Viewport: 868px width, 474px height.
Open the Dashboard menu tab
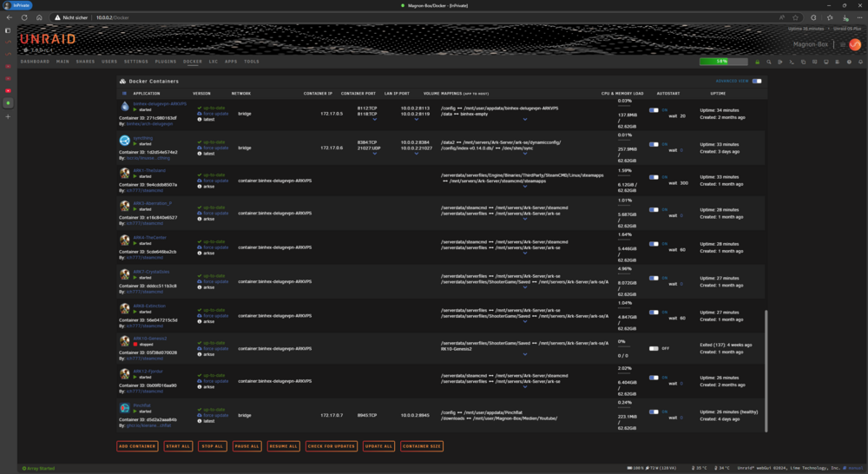click(35, 62)
